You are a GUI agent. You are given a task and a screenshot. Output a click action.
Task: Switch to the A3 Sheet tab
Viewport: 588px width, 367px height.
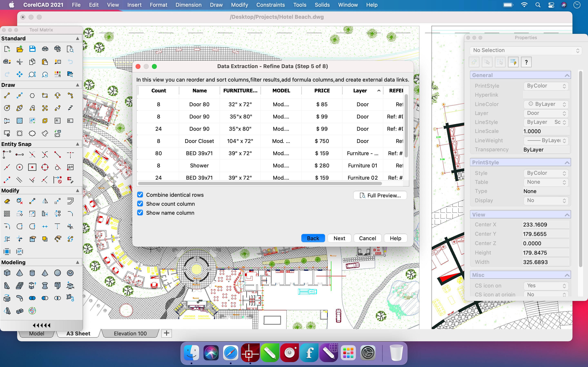(78, 333)
